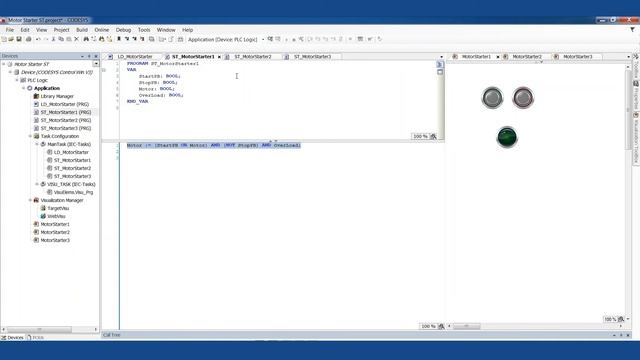This screenshot has width=640, height=360.
Task: Select the POUs tab at panel bottom
Action: pos(36,338)
